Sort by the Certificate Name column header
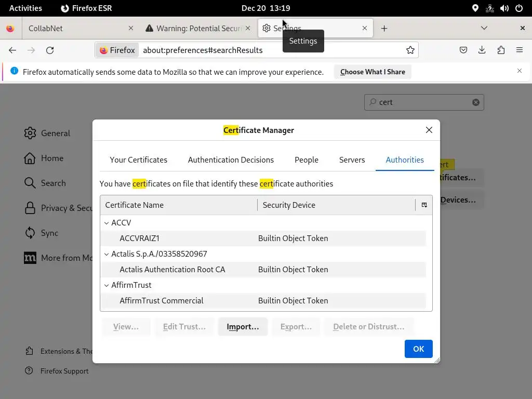The width and height of the screenshot is (532, 399). click(x=179, y=205)
